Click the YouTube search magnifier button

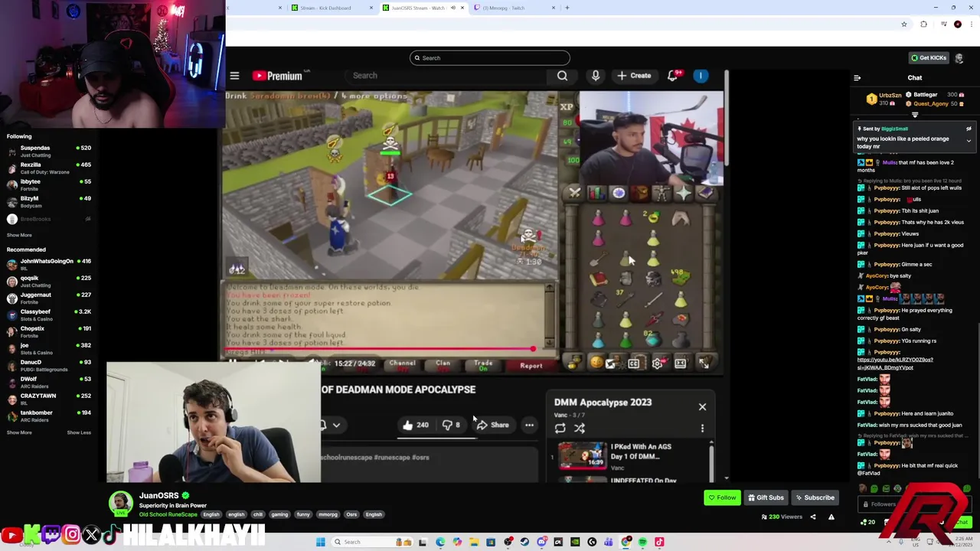click(563, 76)
